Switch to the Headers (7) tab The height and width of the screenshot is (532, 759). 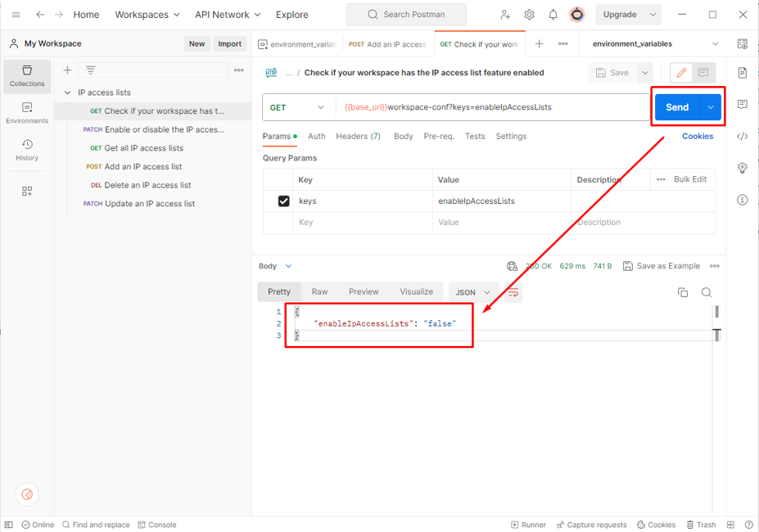[x=358, y=137]
